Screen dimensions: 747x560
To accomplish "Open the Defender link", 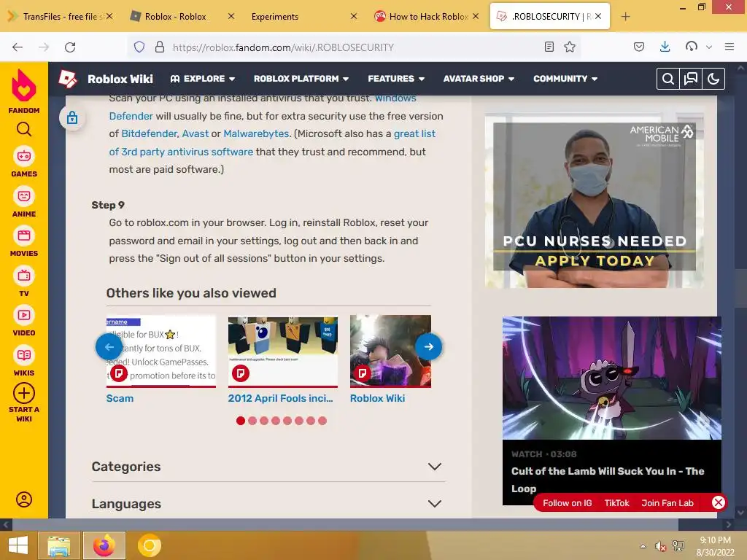I will [131, 116].
